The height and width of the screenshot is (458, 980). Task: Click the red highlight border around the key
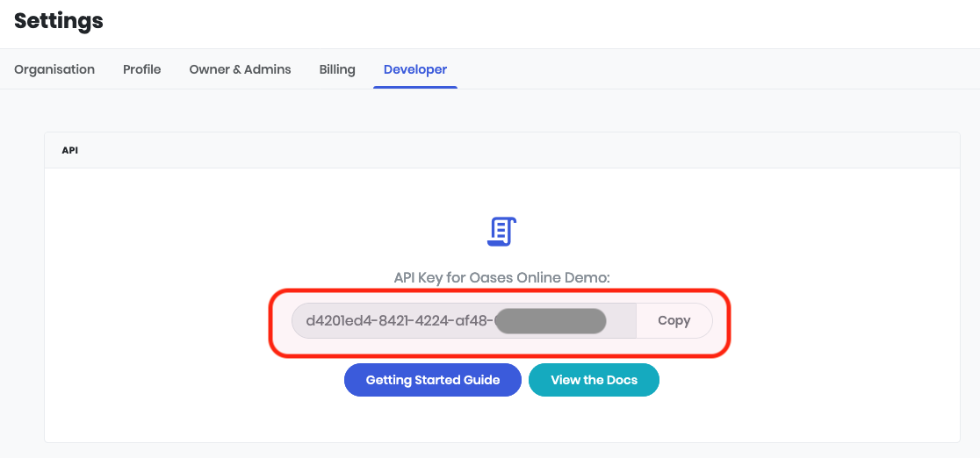pos(500,290)
